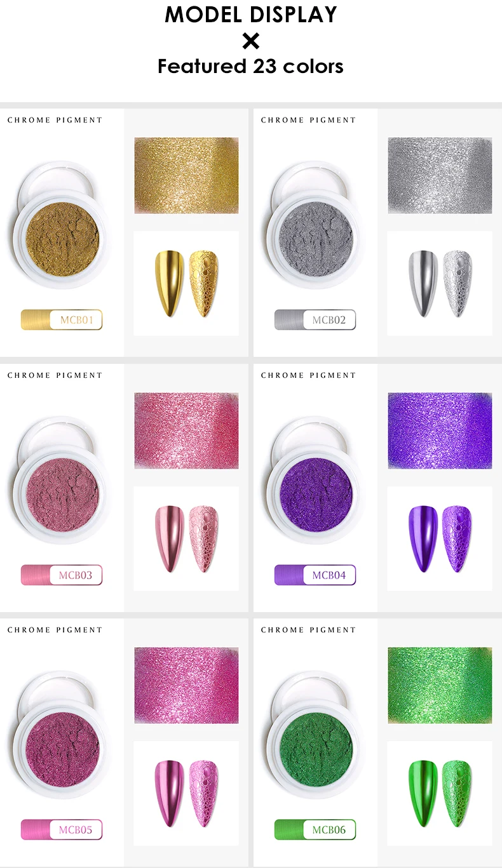Select the silver MCB02 label tag
Image resolution: width=502 pixels, height=868 pixels.
point(315,320)
